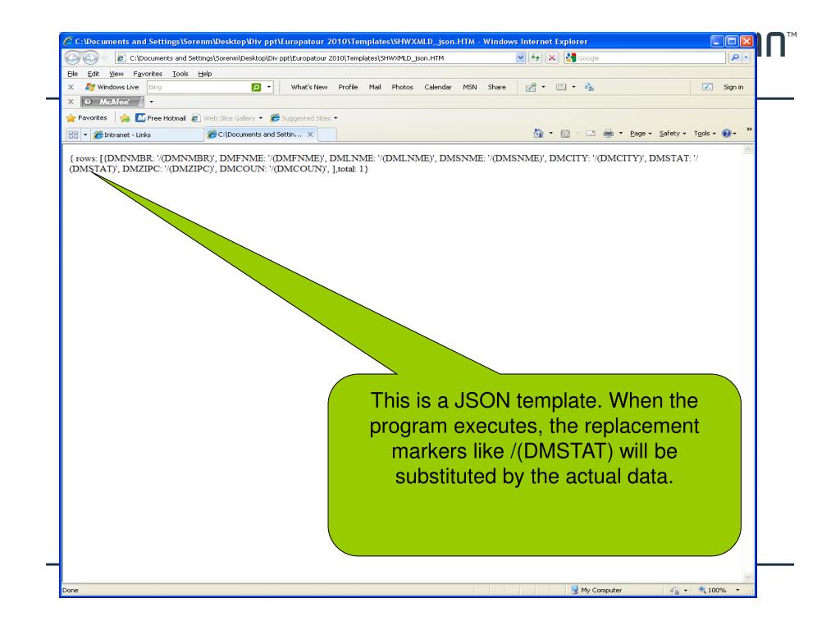Viewport: 840px width, 630px height.
Task: Click the Quick Tabs grid icon
Action: point(73,135)
